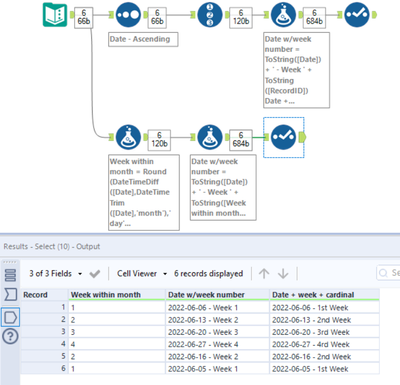Click output anchor of Text Input tool
This screenshot has height=385, width=400.
(72, 15)
